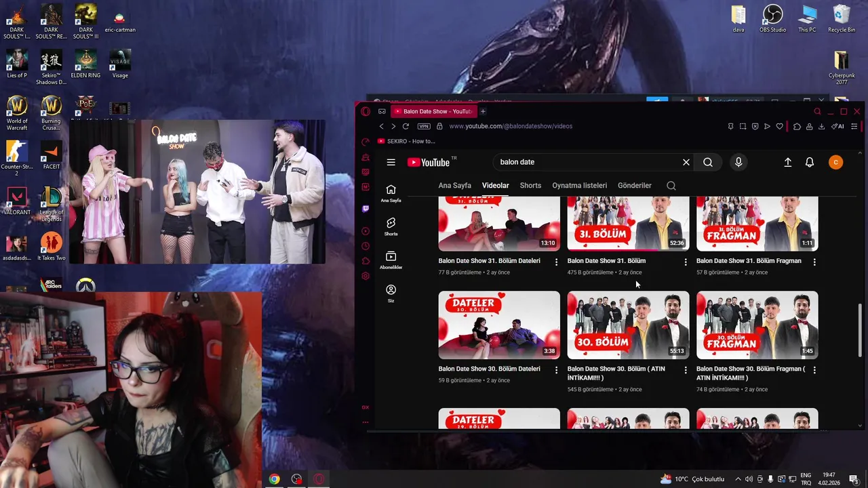Open the Gönderiler tab

[635, 186]
